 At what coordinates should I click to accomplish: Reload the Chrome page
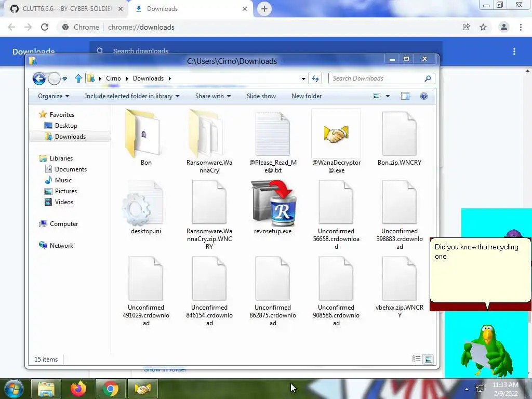tap(45, 27)
